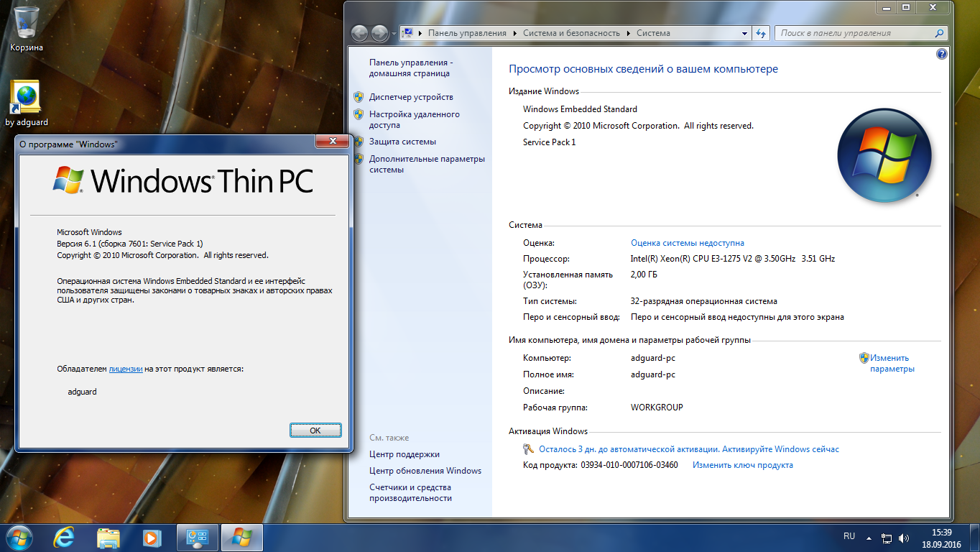Click the Windows Thin PC logo banner
Image resolution: width=980 pixels, height=552 pixels.
click(183, 180)
